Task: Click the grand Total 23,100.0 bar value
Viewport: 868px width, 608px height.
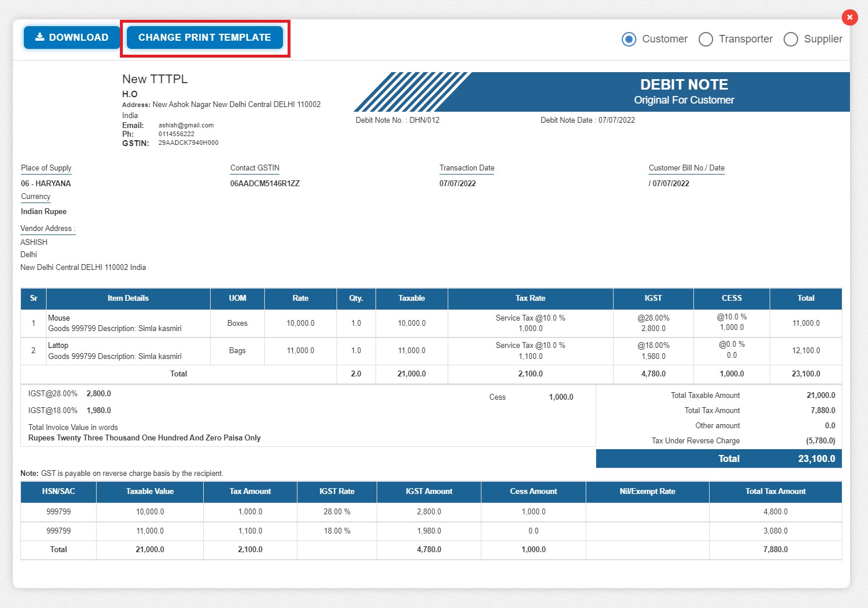Action: [x=816, y=458]
